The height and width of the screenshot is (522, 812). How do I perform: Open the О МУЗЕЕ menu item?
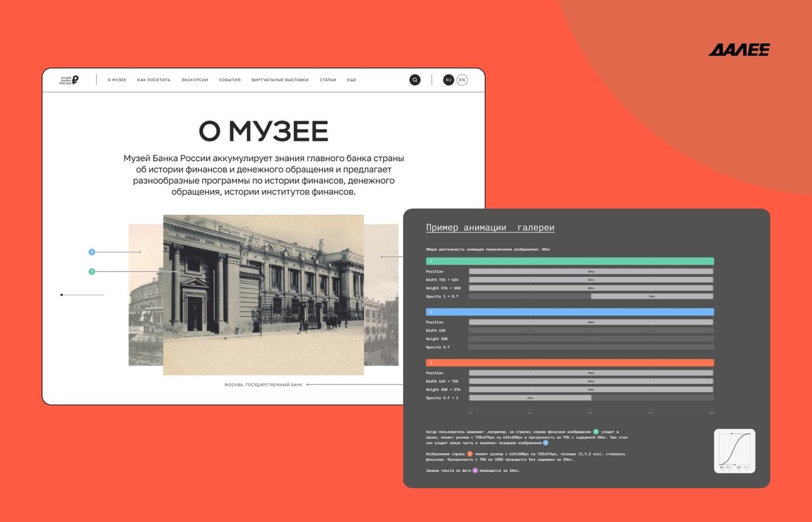click(x=117, y=80)
